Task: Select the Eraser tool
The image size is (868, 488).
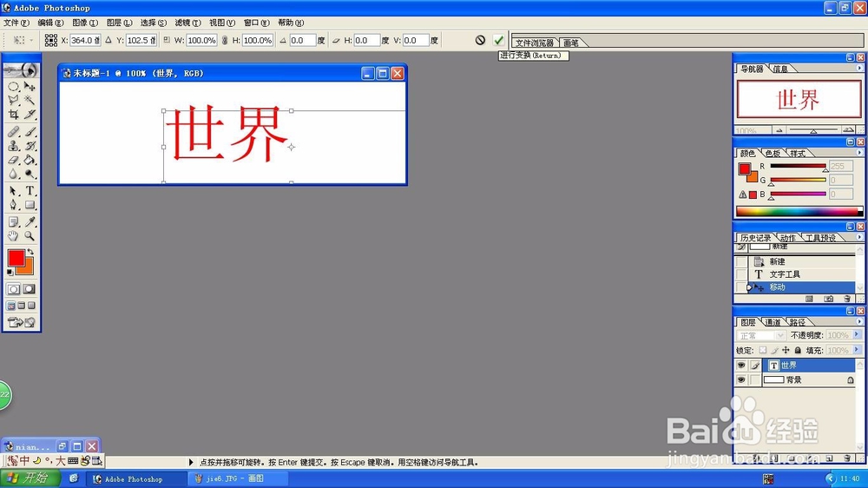Action: (x=13, y=160)
